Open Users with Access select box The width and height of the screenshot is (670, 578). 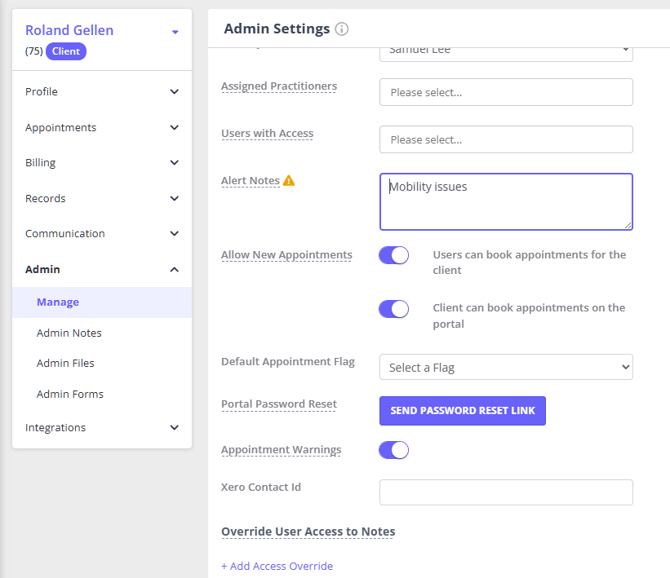(506, 139)
